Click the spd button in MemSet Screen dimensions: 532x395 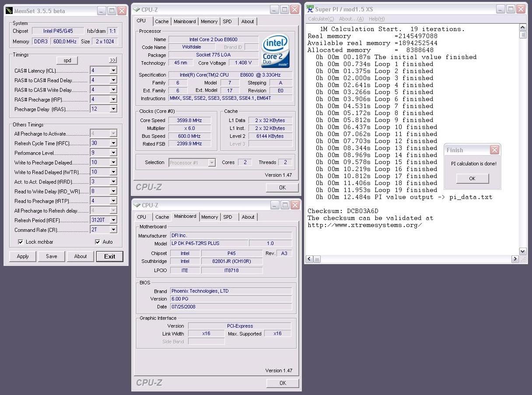pos(67,60)
